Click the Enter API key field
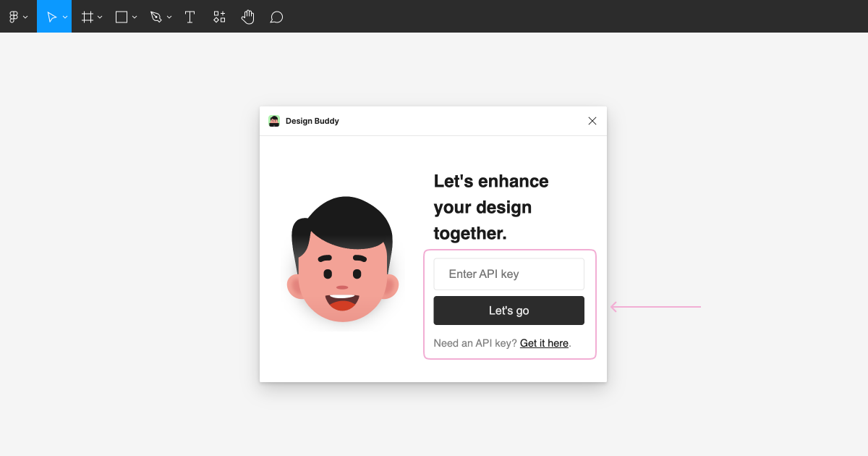The width and height of the screenshot is (868, 456). (509, 274)
